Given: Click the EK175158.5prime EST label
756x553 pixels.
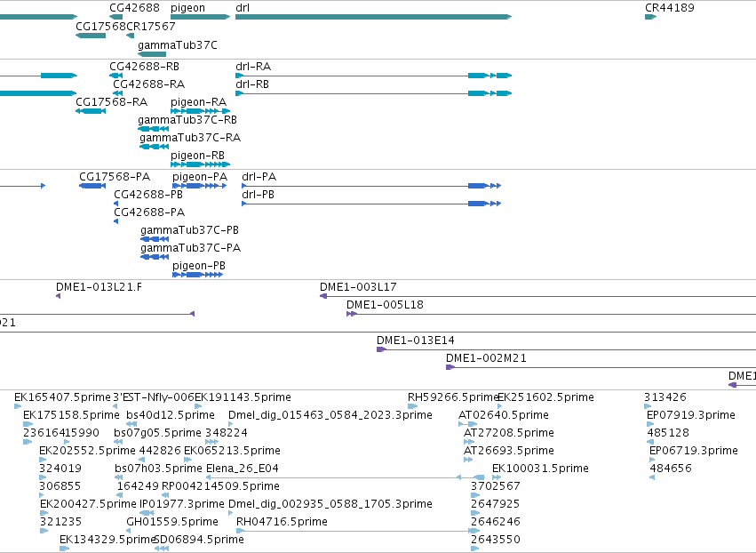Looking at the screenshot, I should point(71,415).
